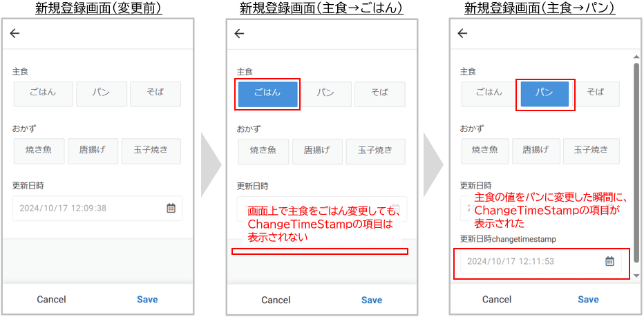644x317 pixels.
Task: Select パン in the 変更前 screen
Action: pyautogui.click(x=102, y=94)
